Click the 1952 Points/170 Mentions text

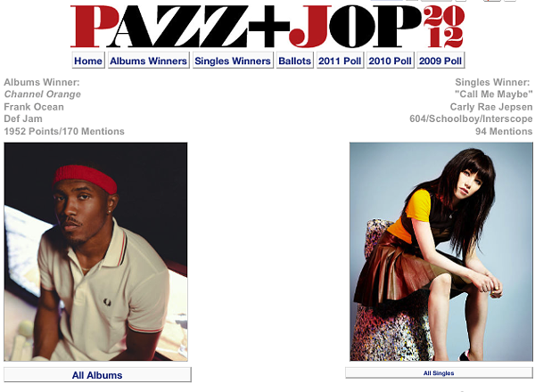point(64,131)
